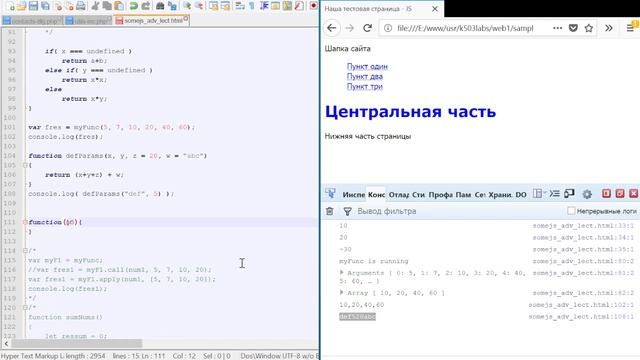The width and height of the screenshot is (640, 360).
Task: Click the Save All icon
Action: tap(45, 6)
